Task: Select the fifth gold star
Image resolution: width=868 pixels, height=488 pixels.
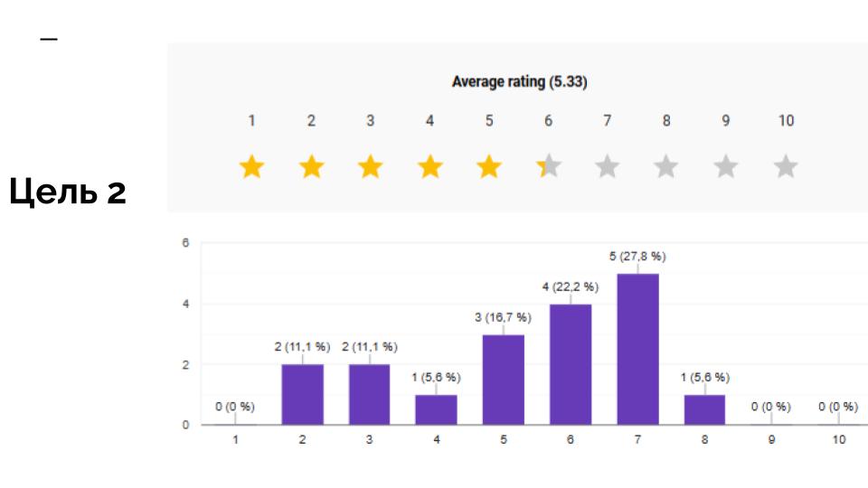Action: click(x=489, y=166)
